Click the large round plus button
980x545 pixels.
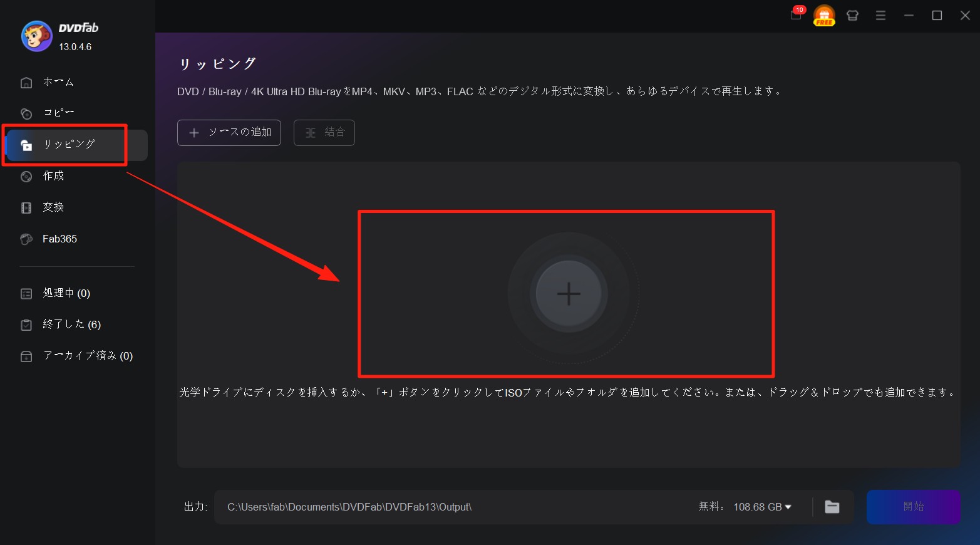coord(568,293)
